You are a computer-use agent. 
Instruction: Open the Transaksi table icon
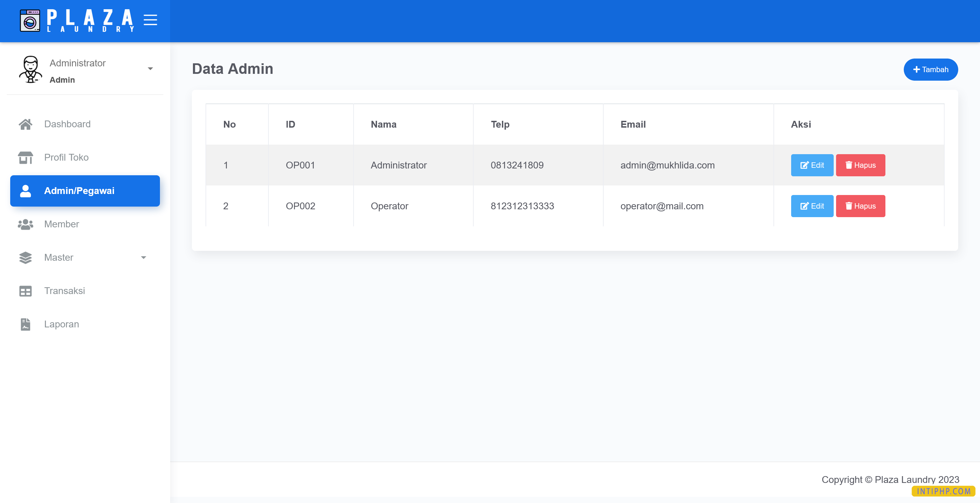(x=25, y=291)
